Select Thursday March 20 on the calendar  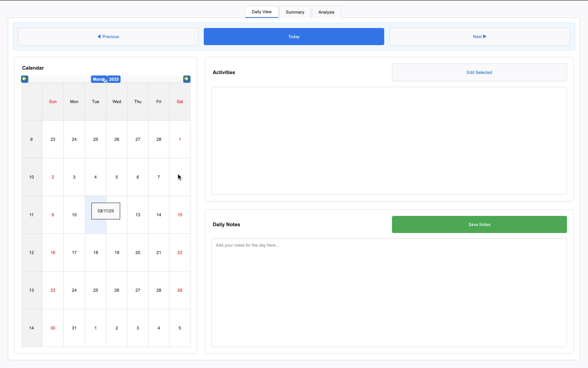click(138, 252)
